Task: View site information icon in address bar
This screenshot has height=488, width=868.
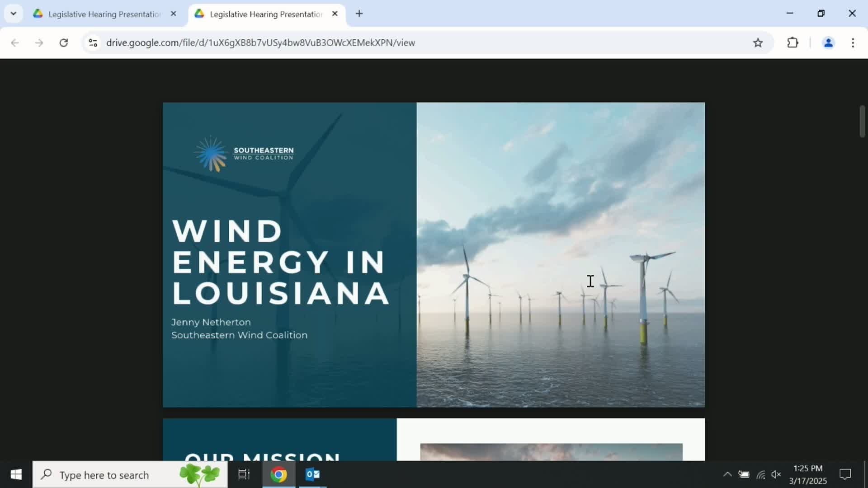Action: pos(93,42)
